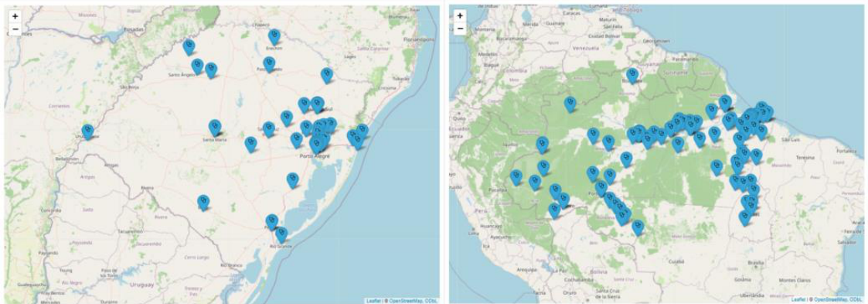Zoom in on the left Rio Grande do Sul map
This screenshot has height=304, width=868.
coord(15,16)
